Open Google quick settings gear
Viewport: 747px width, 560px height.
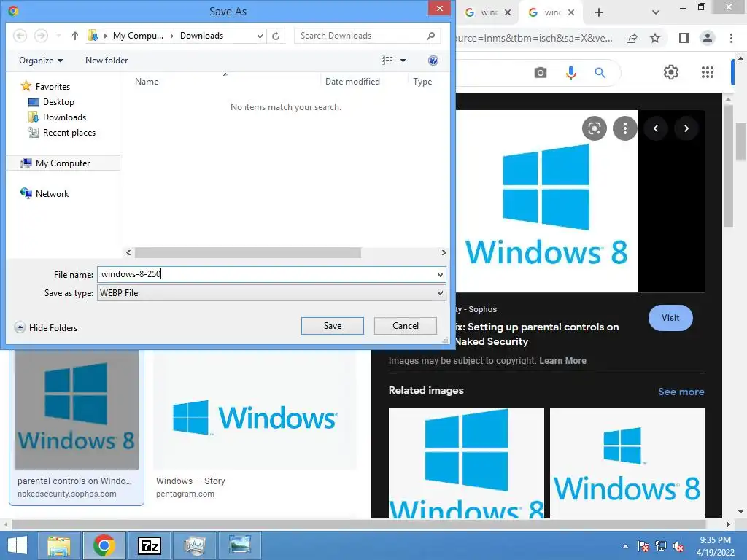[671, 72]
